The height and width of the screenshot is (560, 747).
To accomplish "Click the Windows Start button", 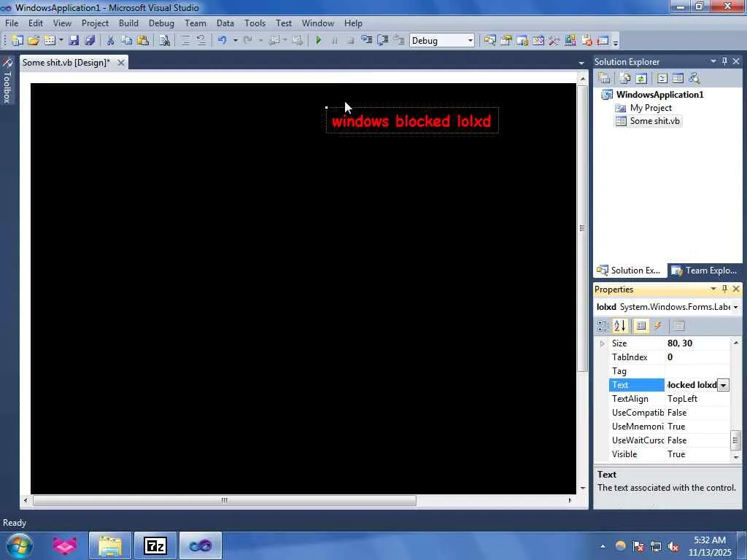I will tap(19, 545).
